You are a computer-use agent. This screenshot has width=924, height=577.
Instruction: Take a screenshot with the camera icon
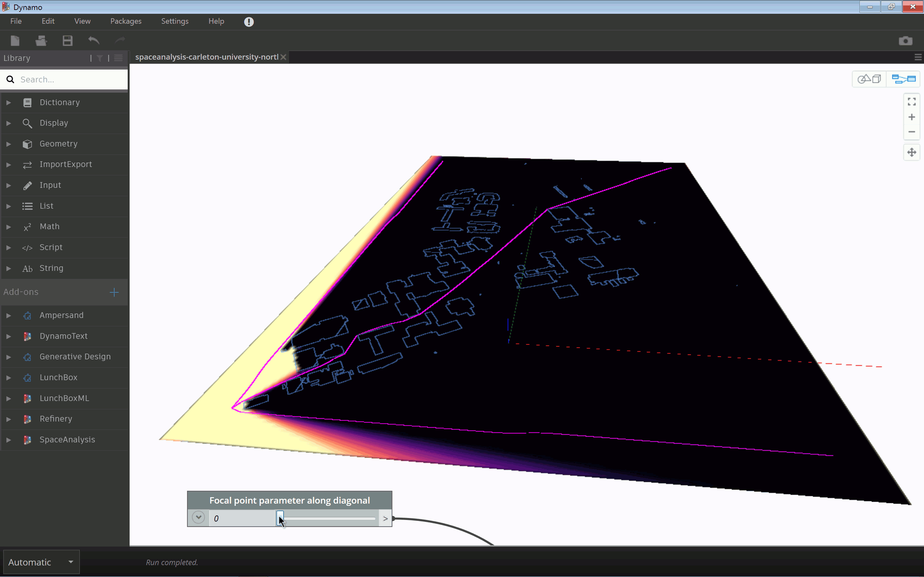[x=905, y=40]
